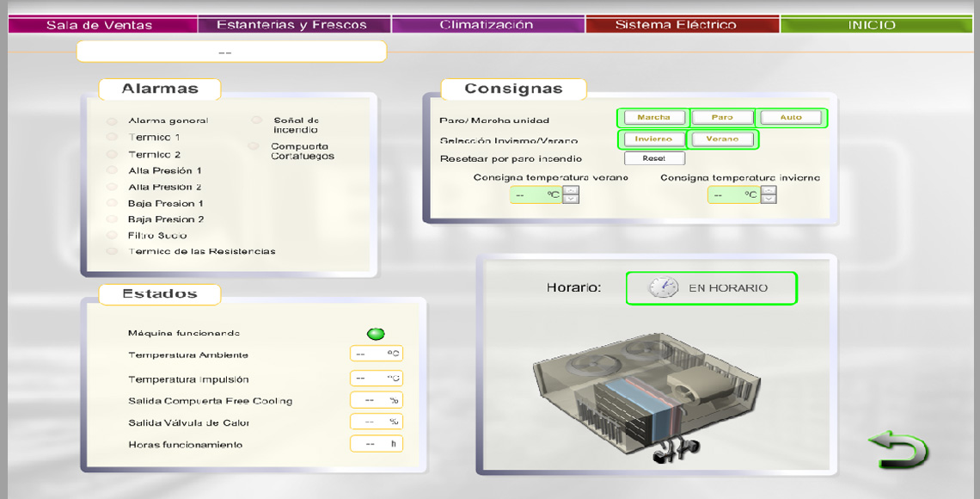980x499 pixels.
Task: Click the air handling unit 3D image
Action: (646, 399)
